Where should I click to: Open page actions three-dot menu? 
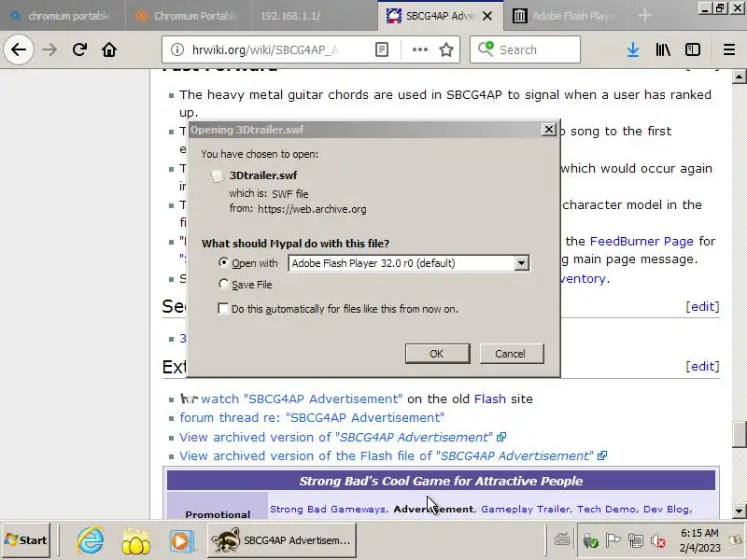tap(419, 49)
